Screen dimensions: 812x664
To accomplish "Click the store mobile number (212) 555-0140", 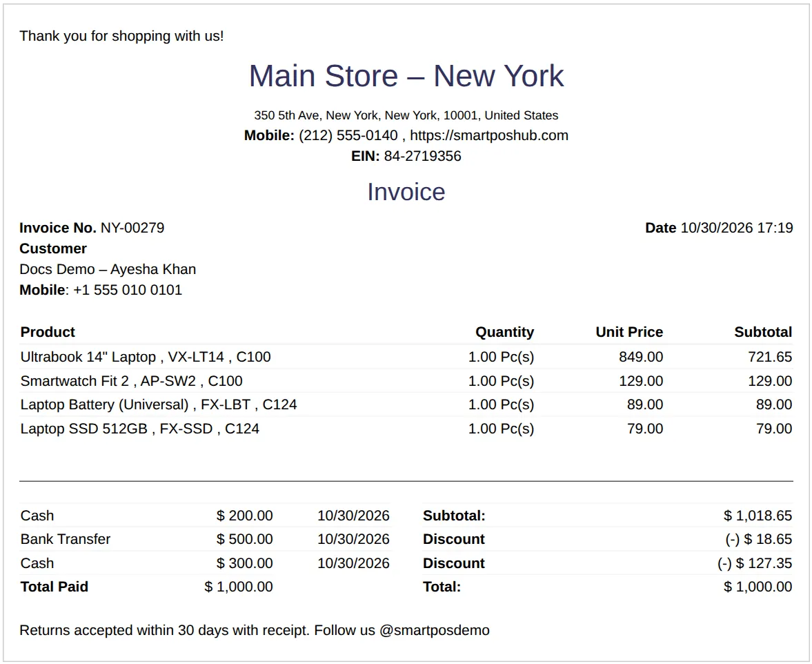I will coord(348,135).
